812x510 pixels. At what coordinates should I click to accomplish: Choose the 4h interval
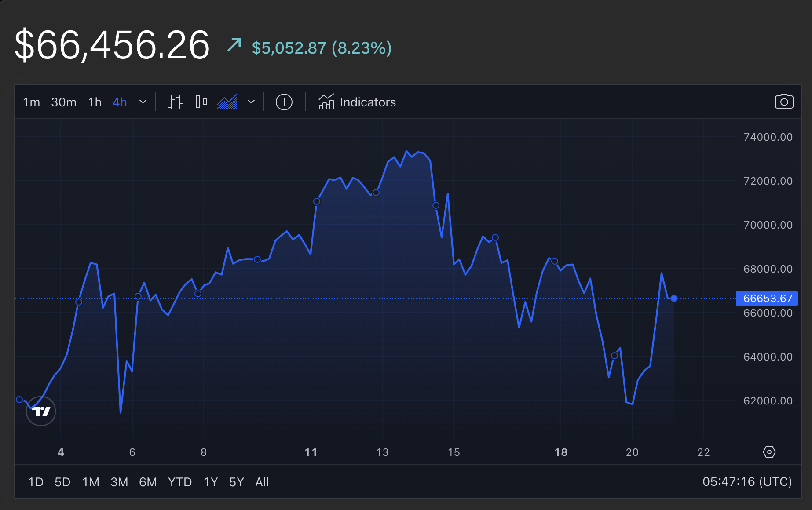(120, 102)
